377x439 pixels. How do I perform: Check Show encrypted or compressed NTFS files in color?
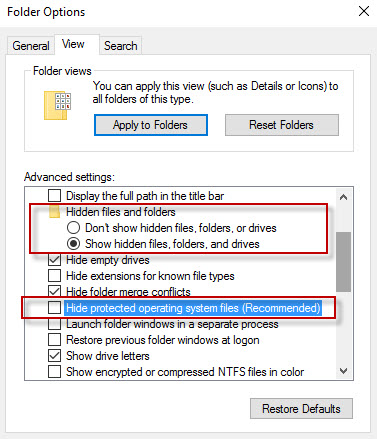[x=54, y=372]
